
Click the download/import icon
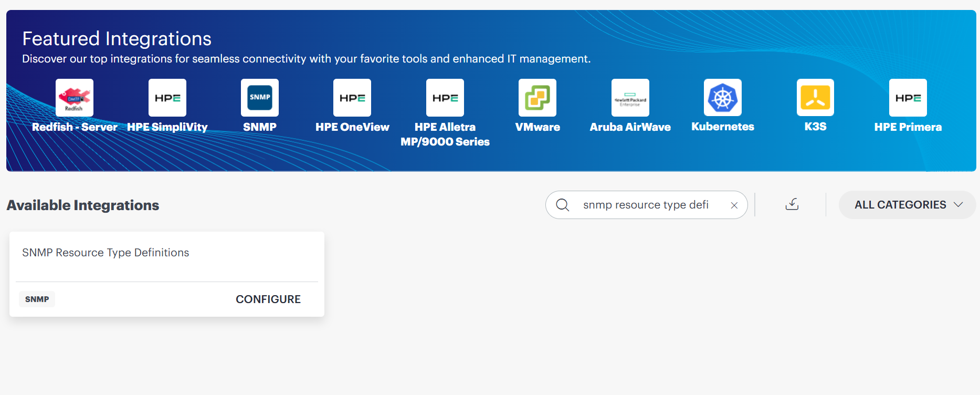[792, 204]
